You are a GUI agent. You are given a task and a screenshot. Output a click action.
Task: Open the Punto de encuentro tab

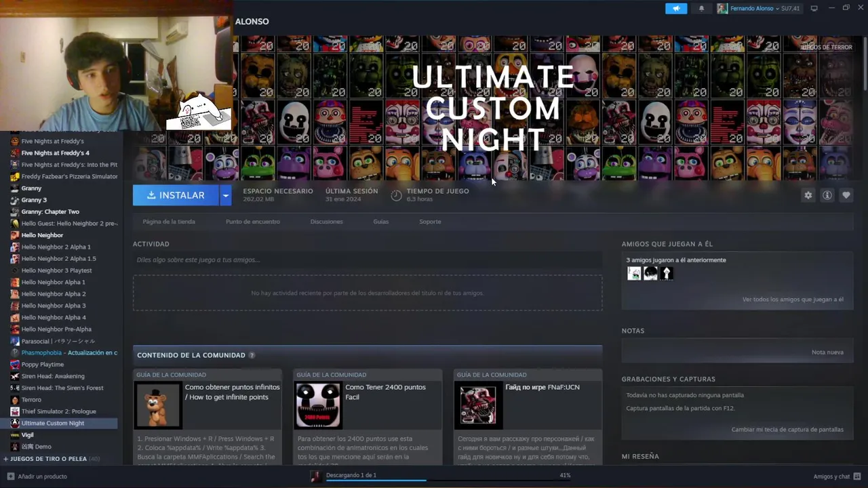click(x=253, y=222)
